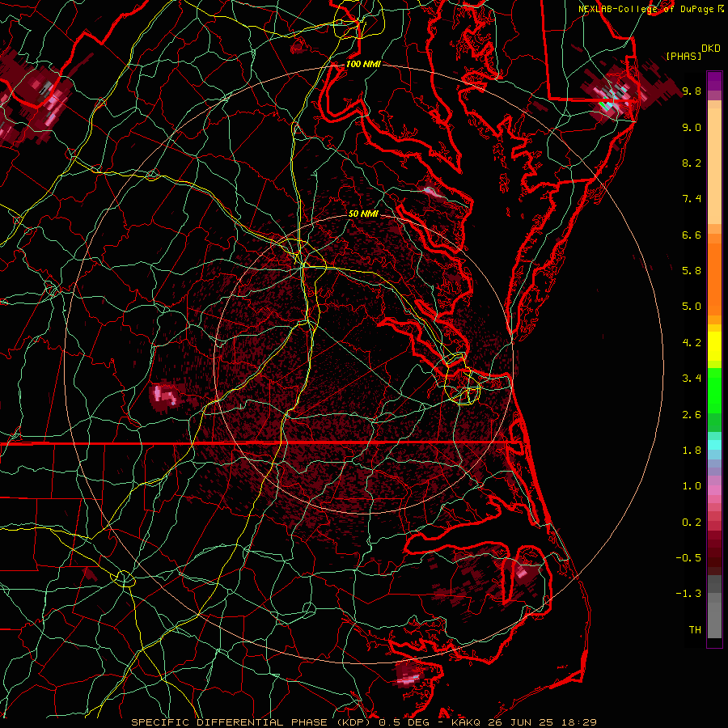Click the 8.2 scale value
Screen dimensions: 728x728
tap(692, 163)
